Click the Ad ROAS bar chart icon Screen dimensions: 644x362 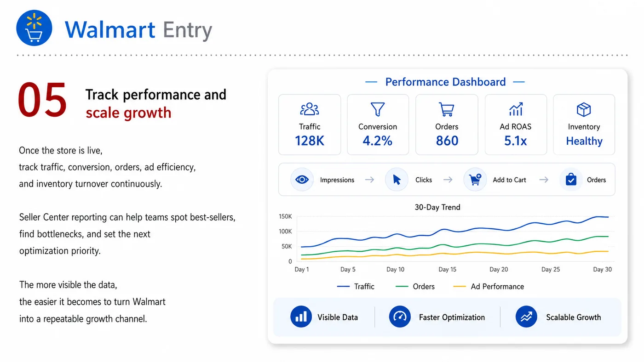pos(516,109)
